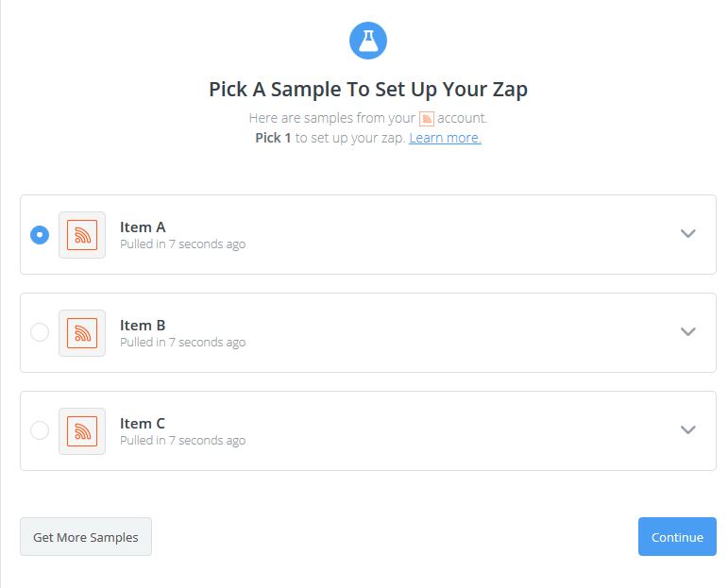
Task: Click the 'Pick A Sample To Set Up Your Zap' heading
Action: (x=368, y=89)
